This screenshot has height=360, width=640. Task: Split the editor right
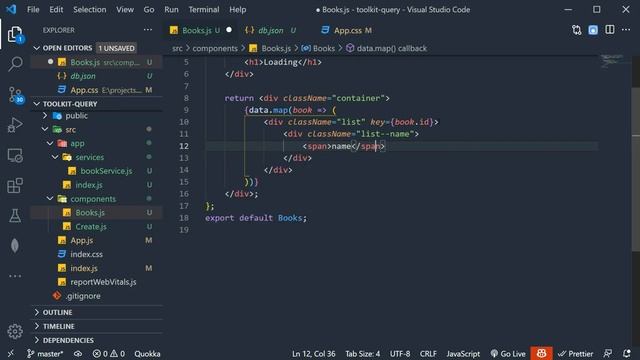coord(610,30)
